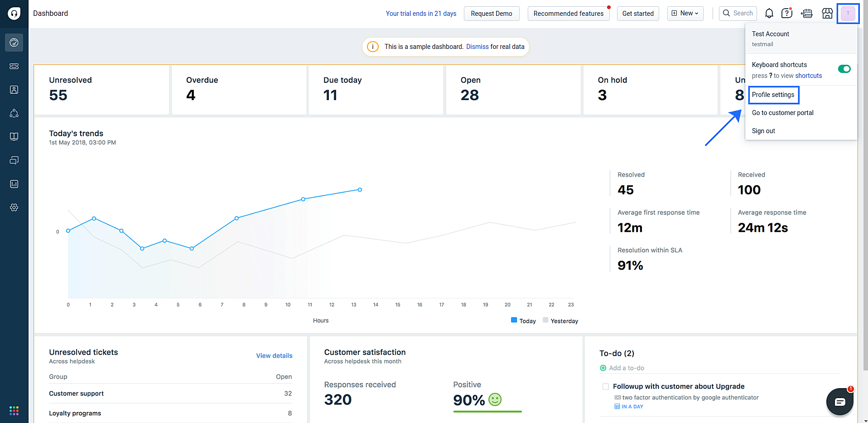Click the Search field in header
The width and height of the screenshot is (868, 423).
coord(738,14)
